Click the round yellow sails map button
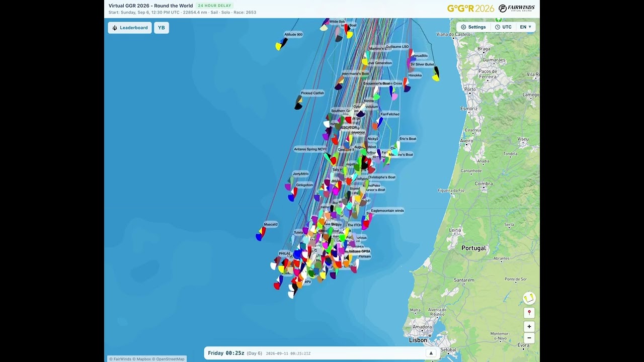This screenshot has height=362, width=644. (529, 299)
